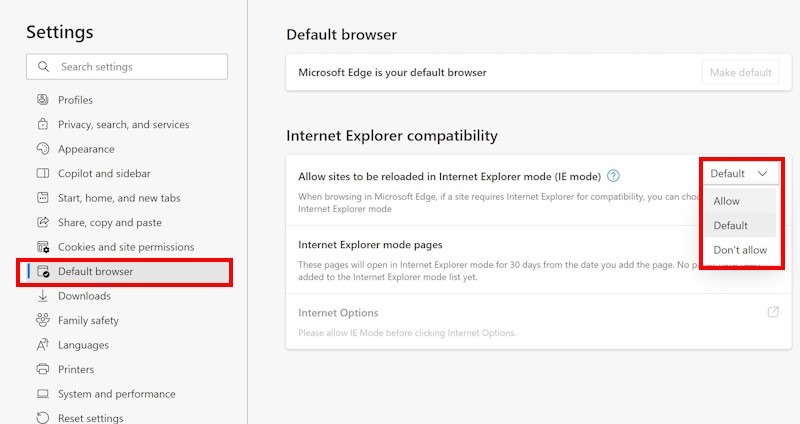Viewport: 800px width, 424px height.
Task: Click the Downloads arrow icon
Action: click(43, 296)
